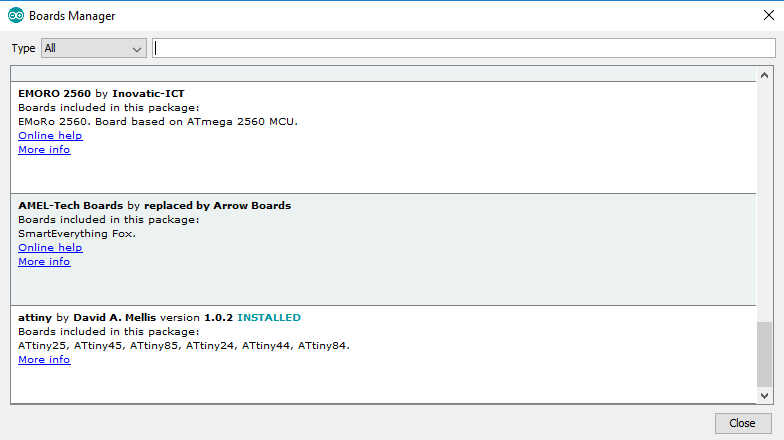This screenshot has height=440, width=784.
Task: Click the scroll up arrow of list
Action: pyautogui.click(x=764, y=75)
